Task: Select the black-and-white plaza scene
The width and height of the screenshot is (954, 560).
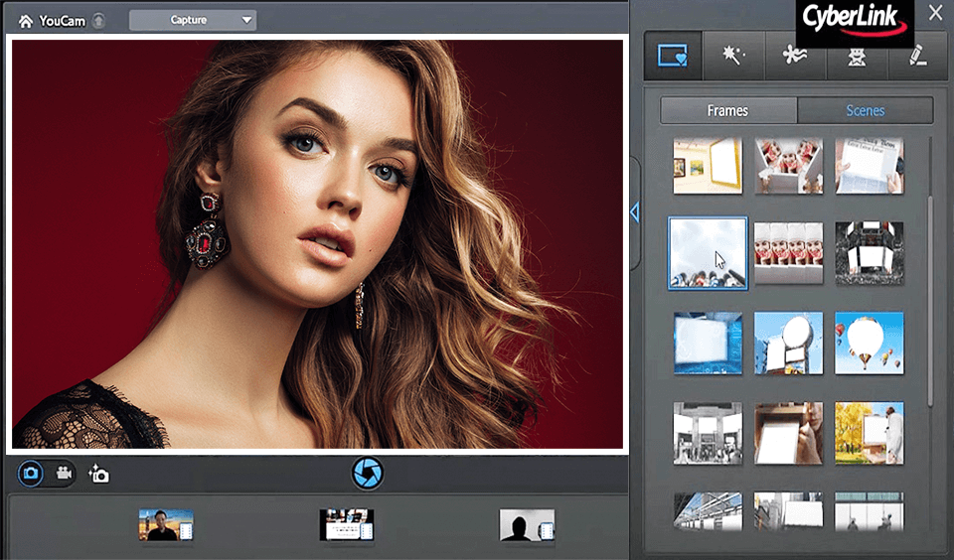Action: click(x=708, y=433)
